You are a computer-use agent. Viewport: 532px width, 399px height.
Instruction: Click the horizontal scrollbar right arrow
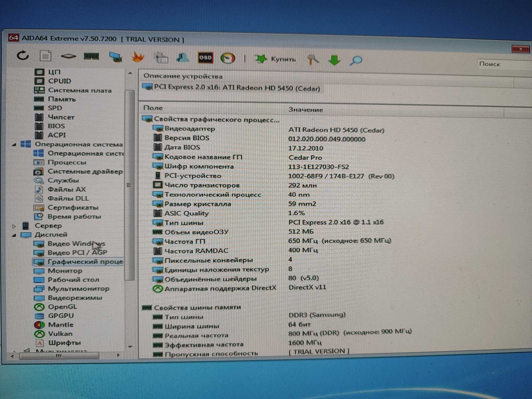tap(118, 355)
